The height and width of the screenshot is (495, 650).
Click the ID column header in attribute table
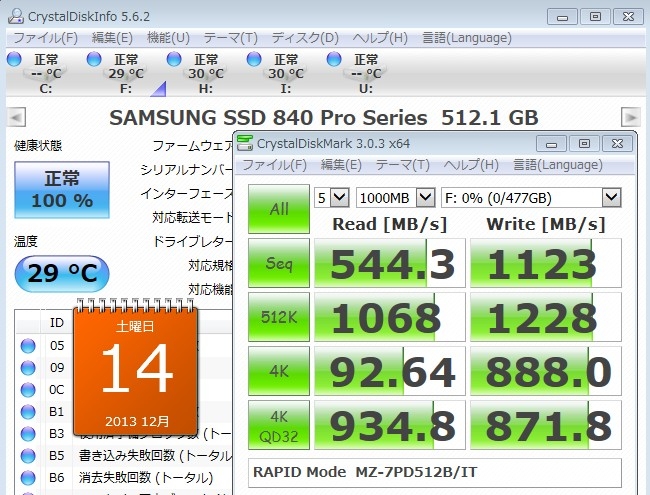coord(56,323)
